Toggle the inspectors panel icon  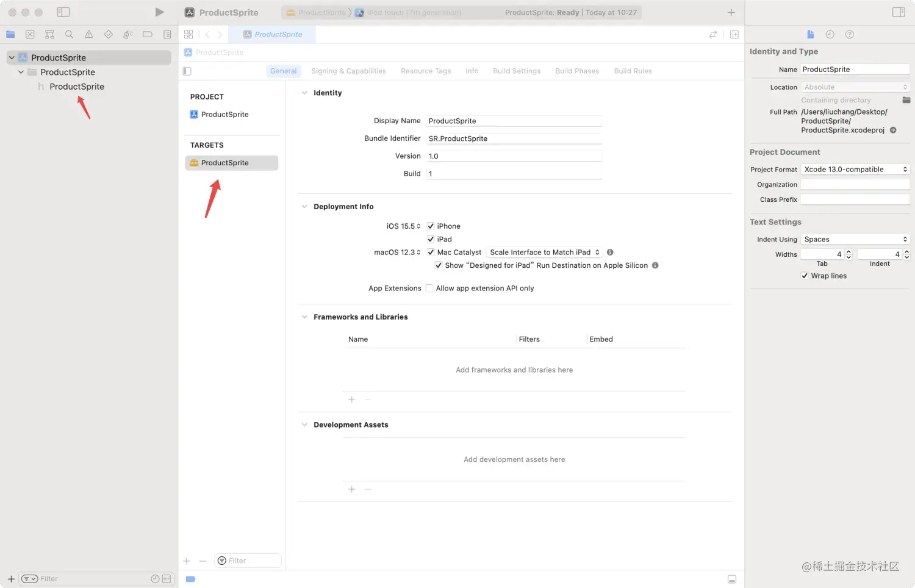899,12
